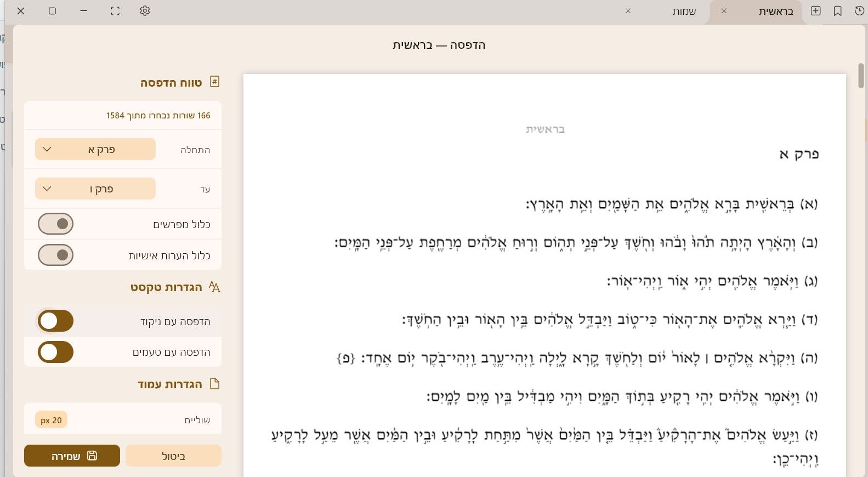The width and height of the screenshot is (868, 477).
Task: Click verse (ד) in the print preview
Action: pyautogui.click(x=610, y=320)
